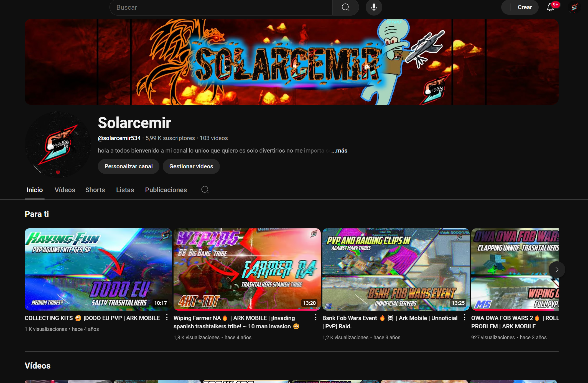Open the Listas tab

click(x=125, y=190)
